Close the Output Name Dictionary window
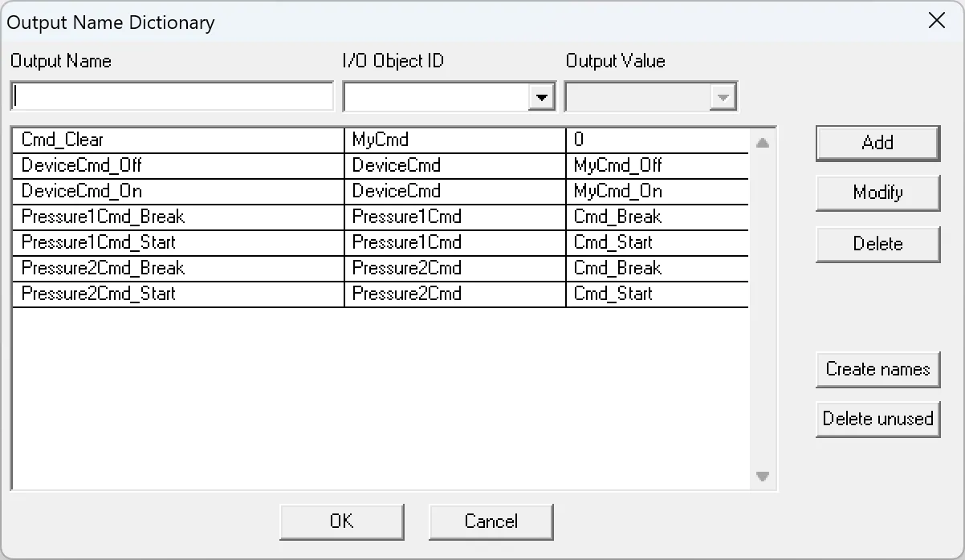 coord(936,21)
